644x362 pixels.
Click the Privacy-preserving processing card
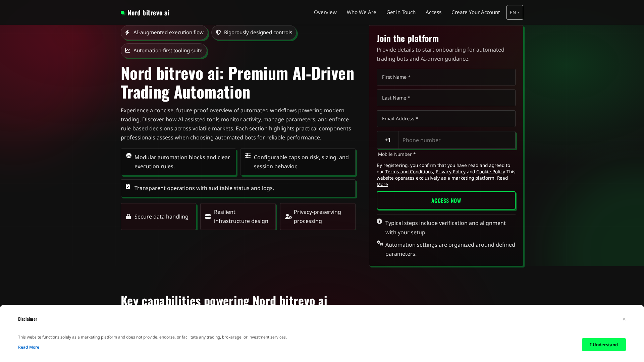[318, 217]
